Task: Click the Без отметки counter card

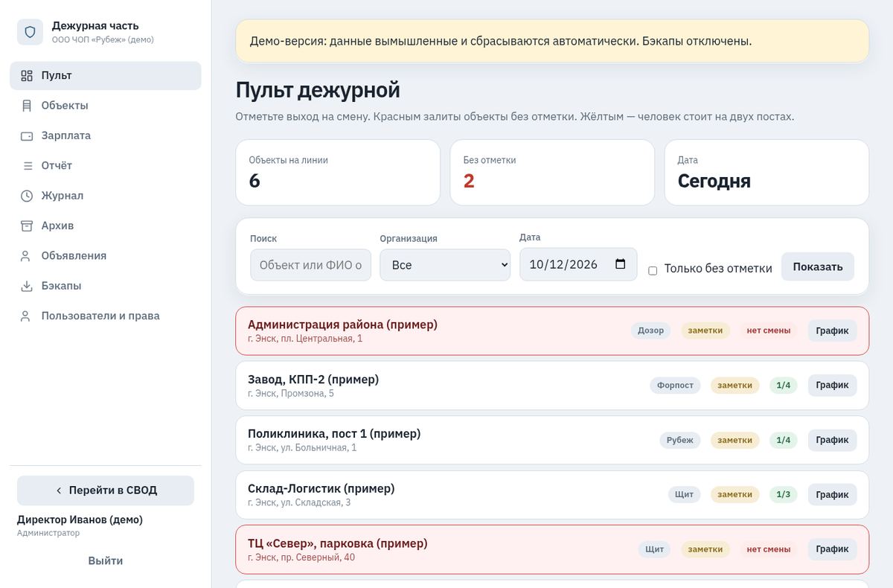Action: tap(552, 173)
